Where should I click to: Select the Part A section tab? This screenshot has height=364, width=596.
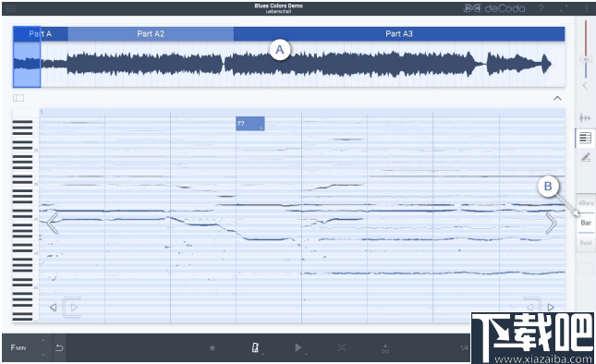point(41,34)
